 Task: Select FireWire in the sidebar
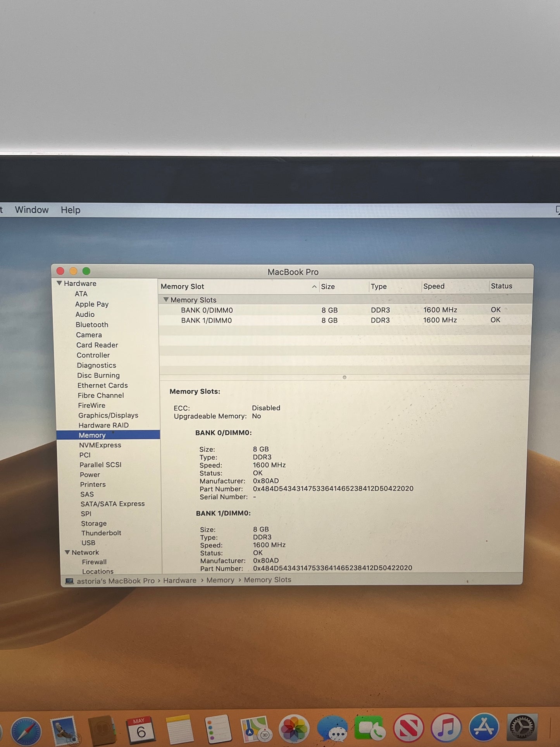pyautogui.click(x=91, y=405)
